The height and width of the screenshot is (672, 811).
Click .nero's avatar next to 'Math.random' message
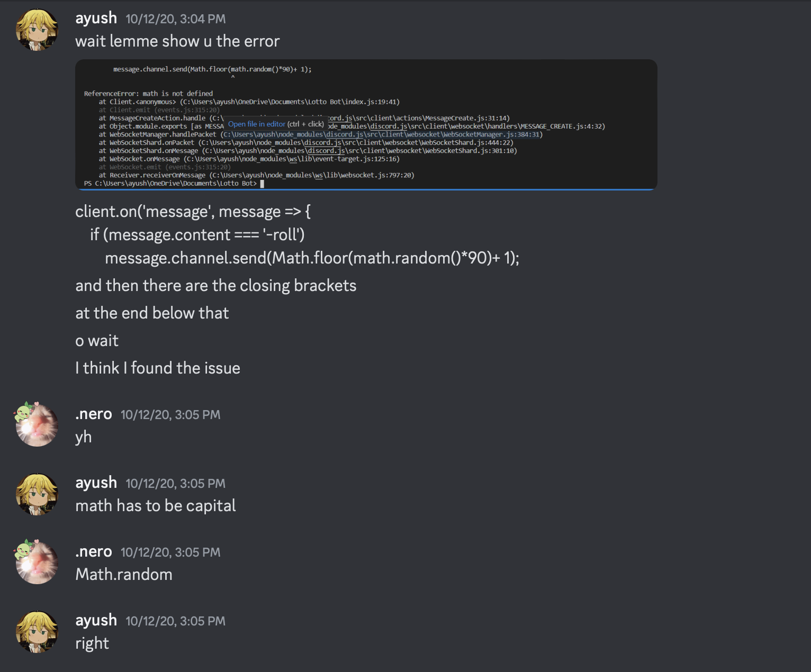coord(37,563)
